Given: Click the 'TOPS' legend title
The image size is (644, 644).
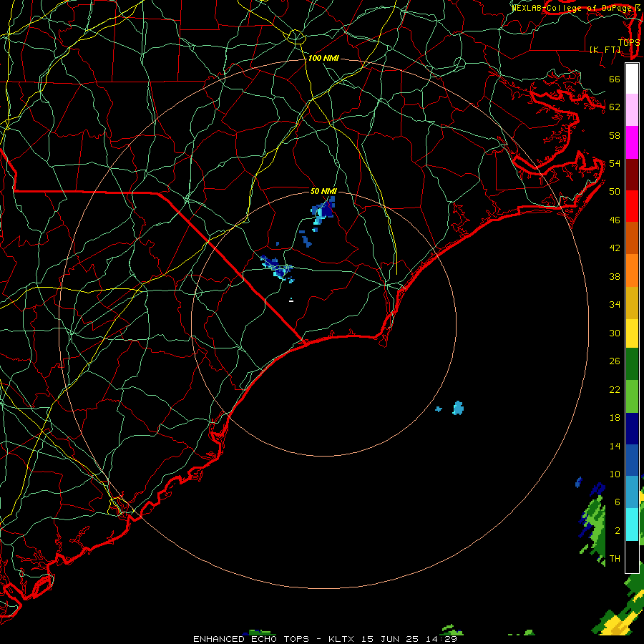Looking at the screenshot, I should (x=629, y=42).
